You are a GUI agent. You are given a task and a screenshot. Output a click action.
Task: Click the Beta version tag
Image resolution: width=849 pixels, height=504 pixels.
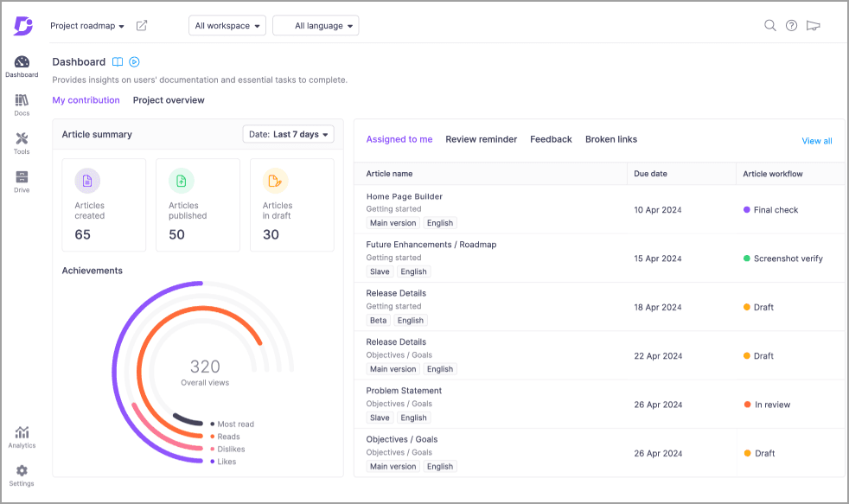coord(379,321)
